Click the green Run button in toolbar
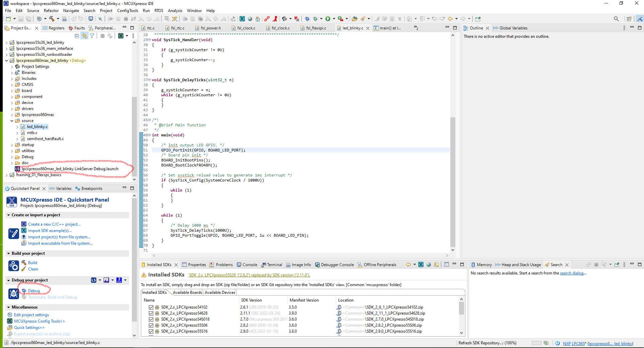644x348 pixels. (328, 19)
